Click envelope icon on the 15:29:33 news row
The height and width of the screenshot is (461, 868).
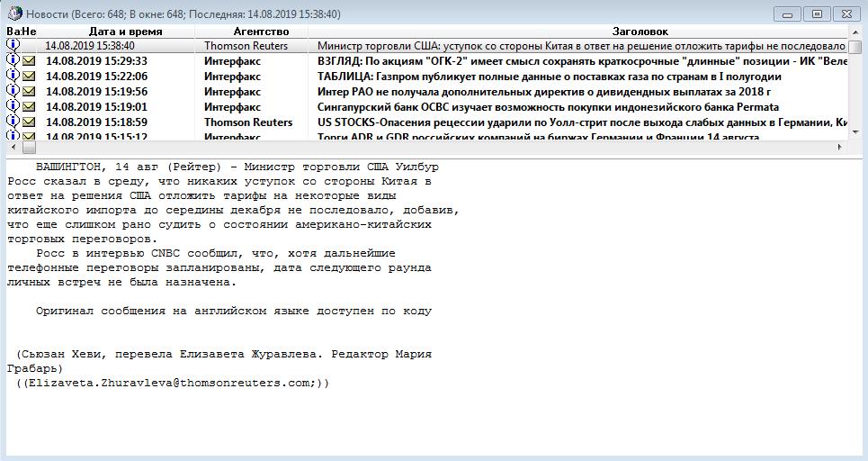tap(29, 61)
